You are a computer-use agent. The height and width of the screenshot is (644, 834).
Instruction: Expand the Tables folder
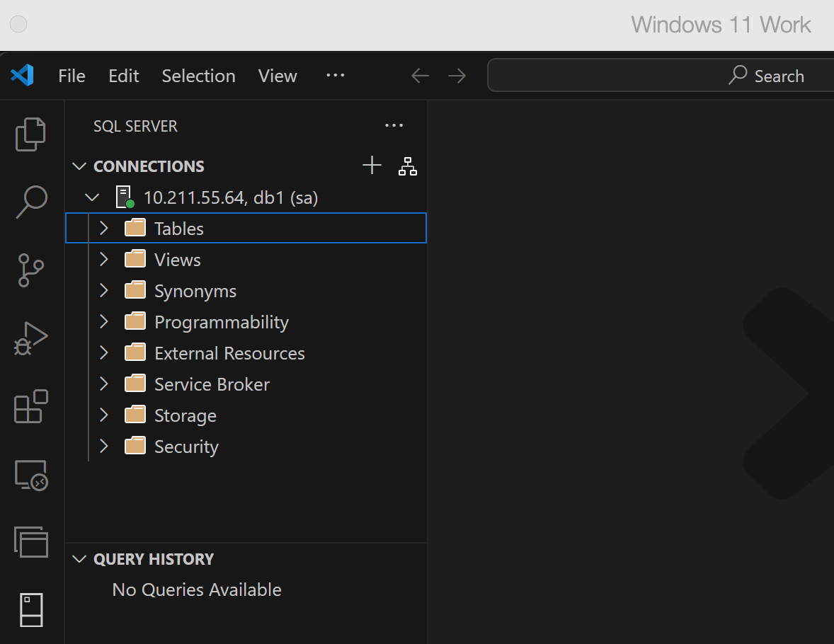104,228
